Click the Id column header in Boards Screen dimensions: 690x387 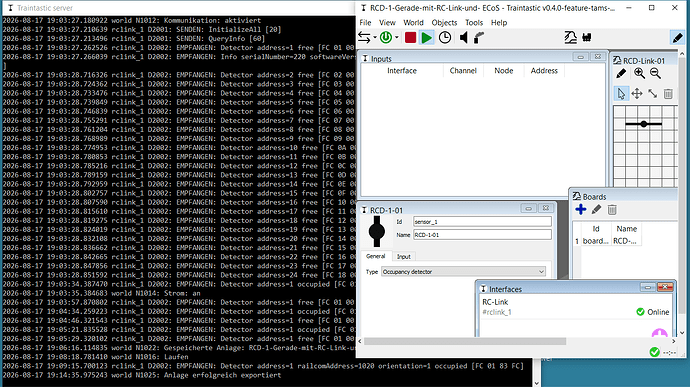click(595, 229)
